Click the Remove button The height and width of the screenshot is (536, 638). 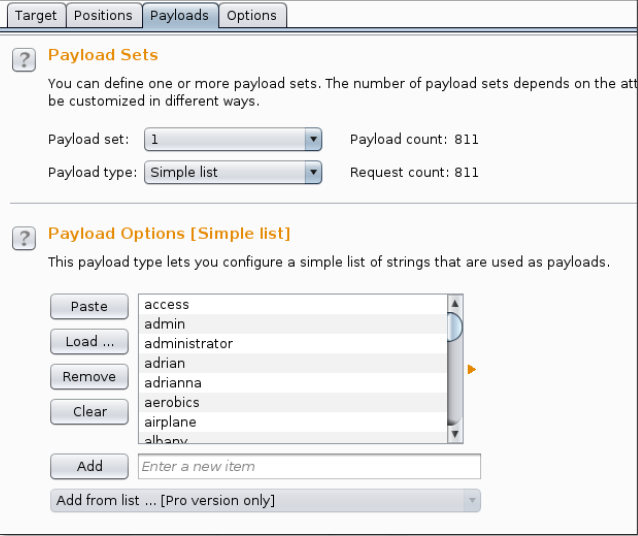click(90, 376)
